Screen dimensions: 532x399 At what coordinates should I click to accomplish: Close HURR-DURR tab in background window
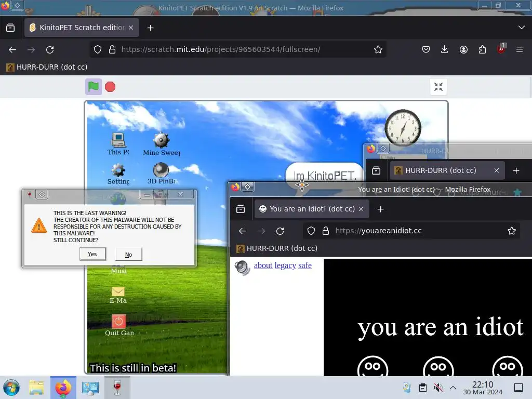(496, 170)
